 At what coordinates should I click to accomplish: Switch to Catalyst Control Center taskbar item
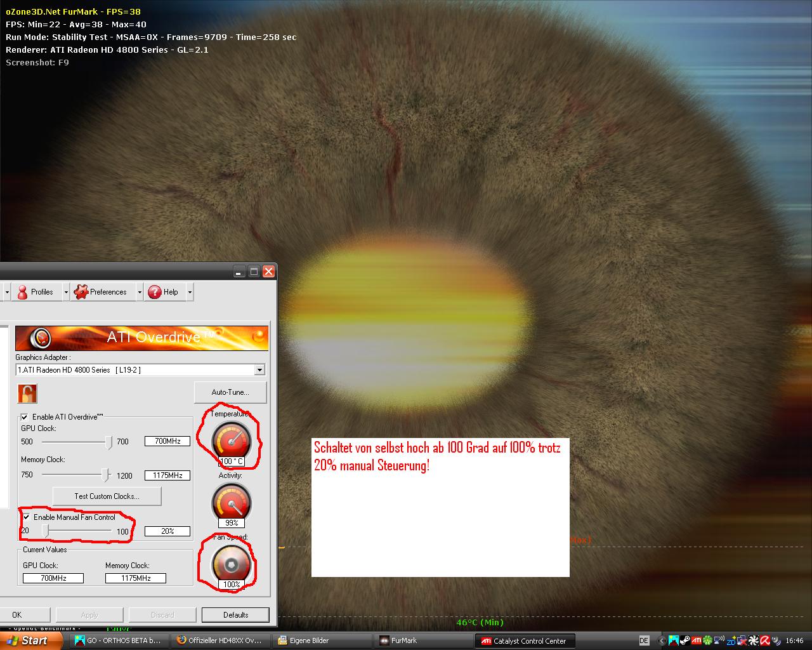pyautogui.click(x=526, y=640)
